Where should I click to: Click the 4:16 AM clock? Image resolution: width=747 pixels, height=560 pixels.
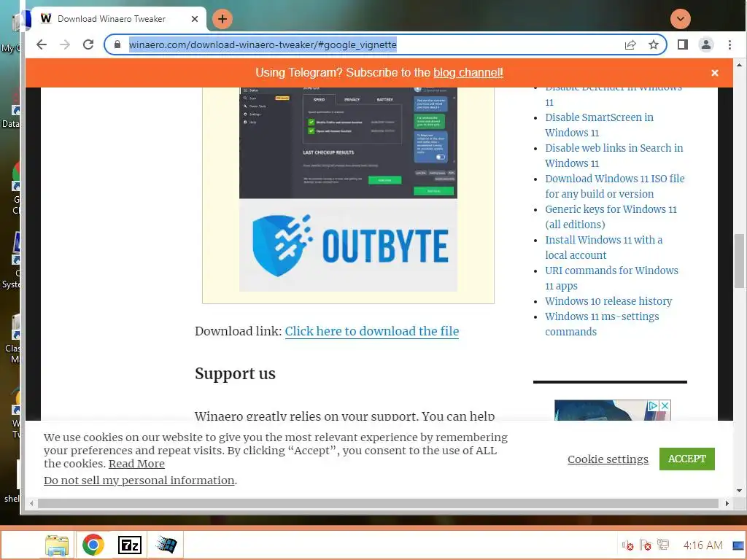(x=703, y=545)
